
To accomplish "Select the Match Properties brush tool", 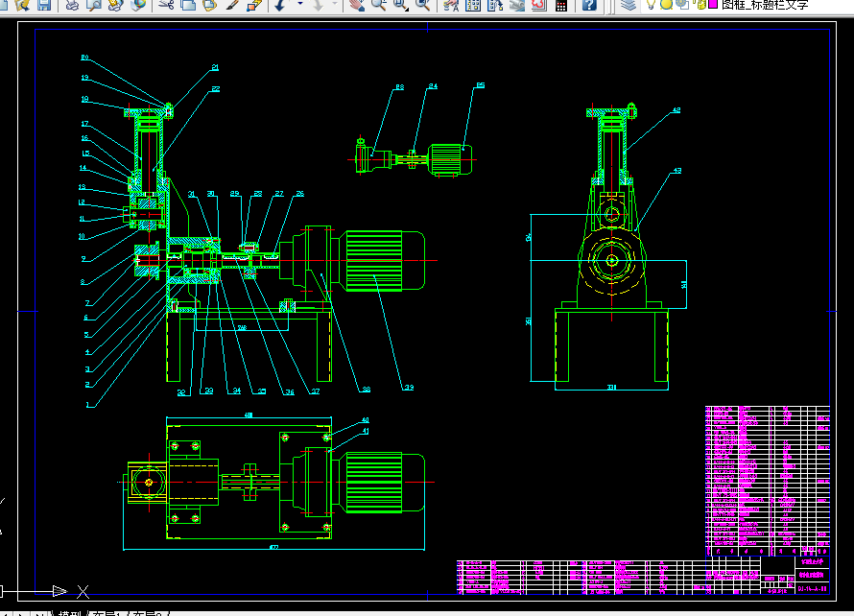I will click(x=232, y=5).
